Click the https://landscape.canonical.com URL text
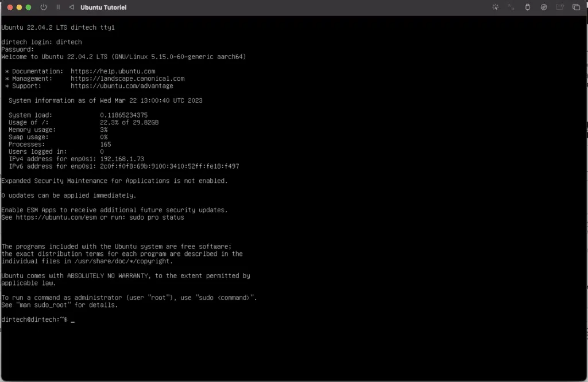Screen dimensions: 588x382 click(127, 79)
